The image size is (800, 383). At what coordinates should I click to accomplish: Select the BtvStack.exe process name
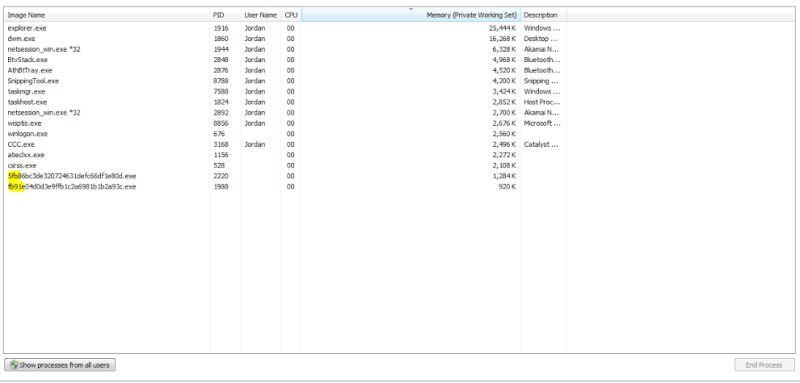point(28,60)
